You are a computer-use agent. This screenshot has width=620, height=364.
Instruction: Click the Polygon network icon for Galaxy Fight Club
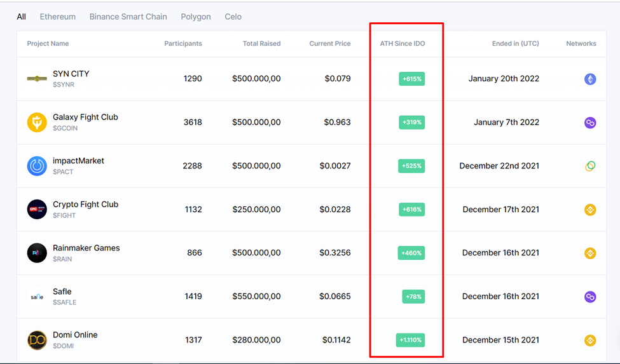tap(590, 123)
